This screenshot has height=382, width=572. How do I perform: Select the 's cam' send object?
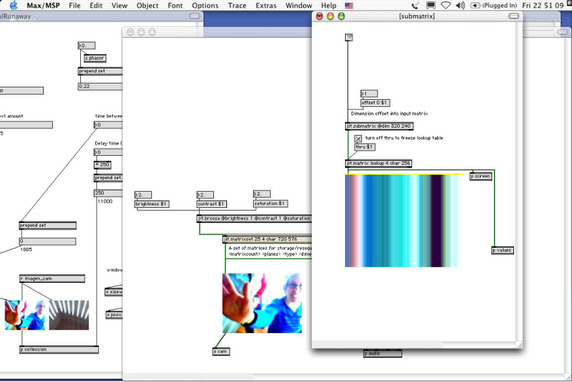[x=221, y=351]
